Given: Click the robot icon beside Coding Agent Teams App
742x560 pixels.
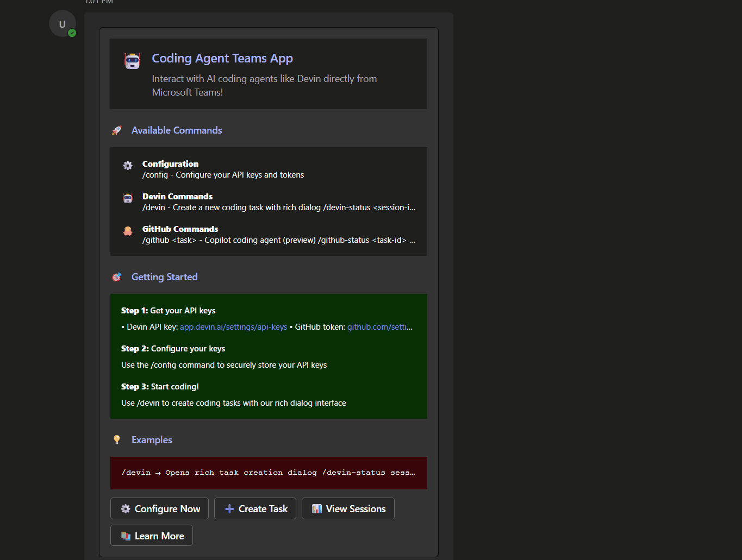Looking at the screenshot, I should (132, 61).
